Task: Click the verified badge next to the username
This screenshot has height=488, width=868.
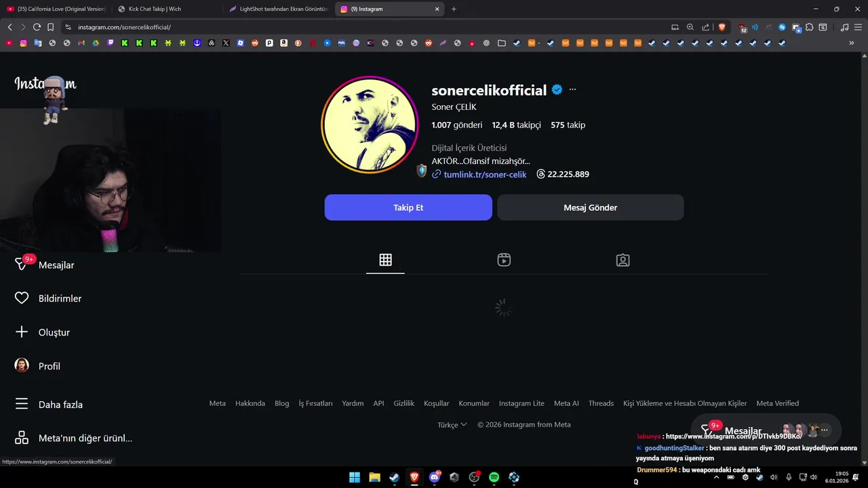Action: click(557, 89)
